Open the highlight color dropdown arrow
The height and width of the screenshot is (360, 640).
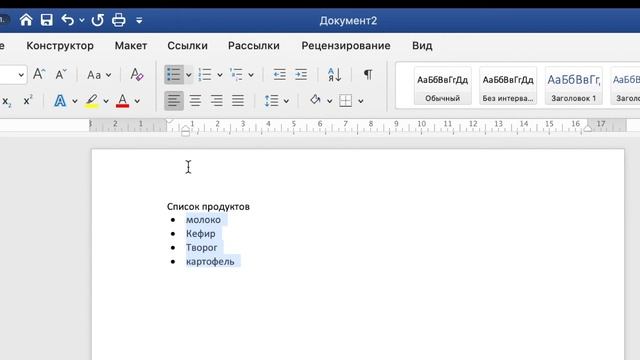(x=106, y=101)
